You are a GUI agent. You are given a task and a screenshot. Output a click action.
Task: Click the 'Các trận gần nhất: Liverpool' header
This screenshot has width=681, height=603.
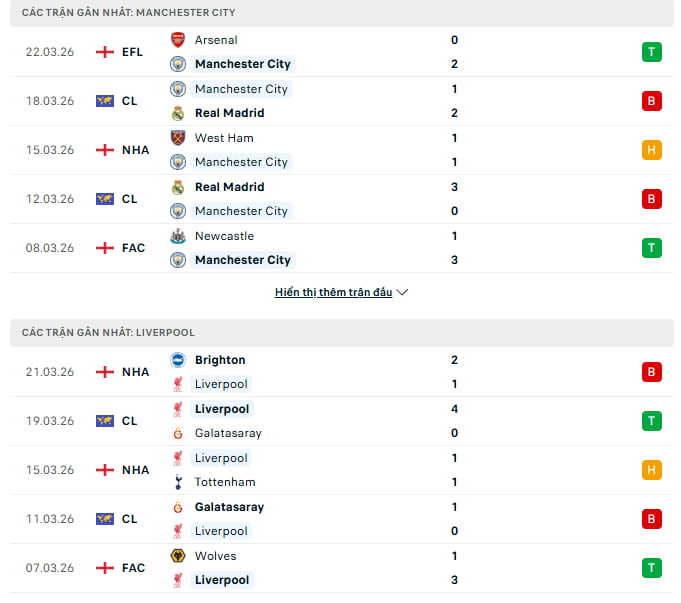tap(108, 332)
